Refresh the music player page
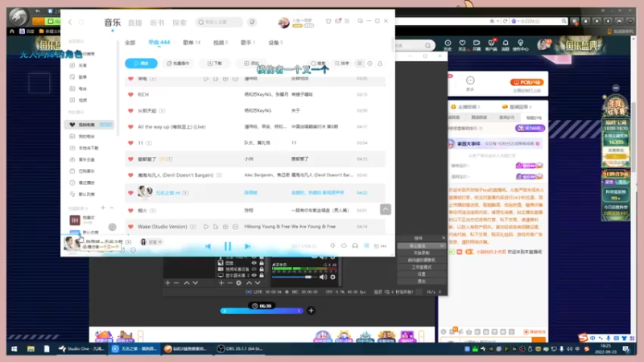 pos(81,23)
